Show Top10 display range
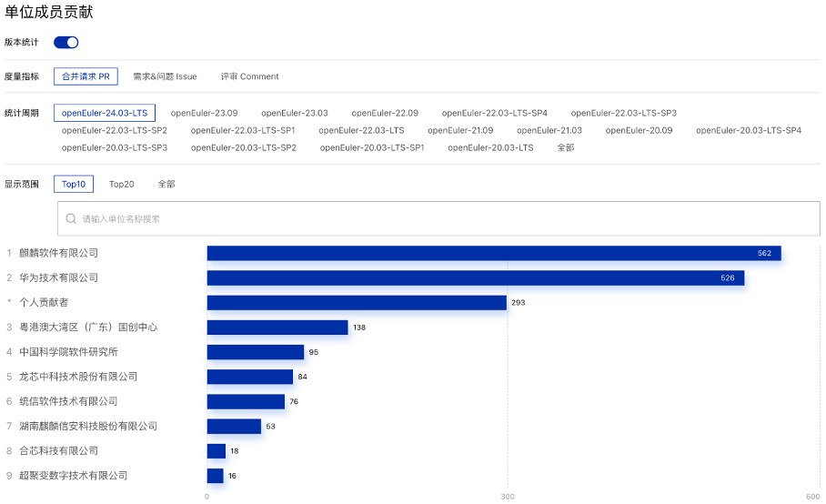 point(74,184)
